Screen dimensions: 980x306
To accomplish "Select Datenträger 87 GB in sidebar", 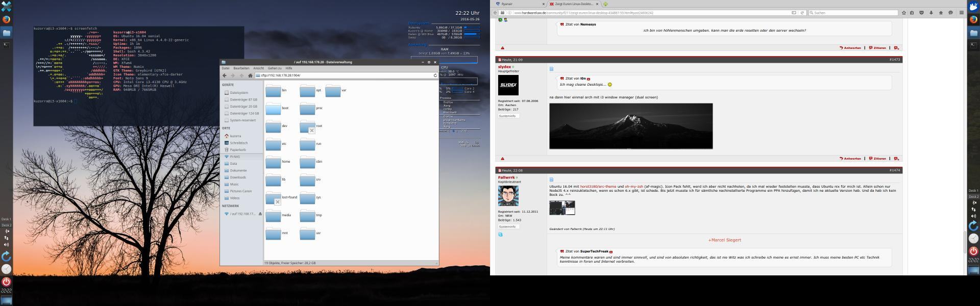I will point(243,100).
